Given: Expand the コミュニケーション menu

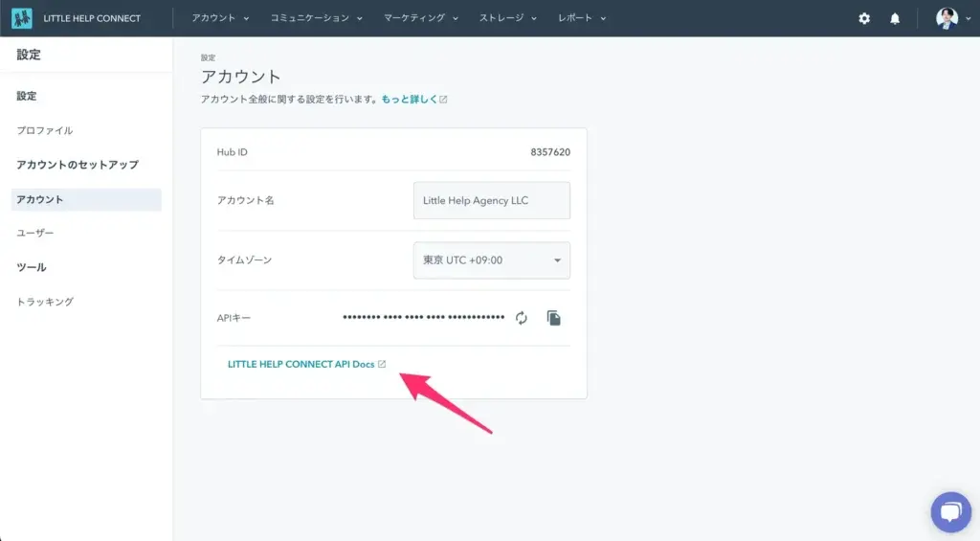Looking at the screenshot, I should (x=316, y=18).
